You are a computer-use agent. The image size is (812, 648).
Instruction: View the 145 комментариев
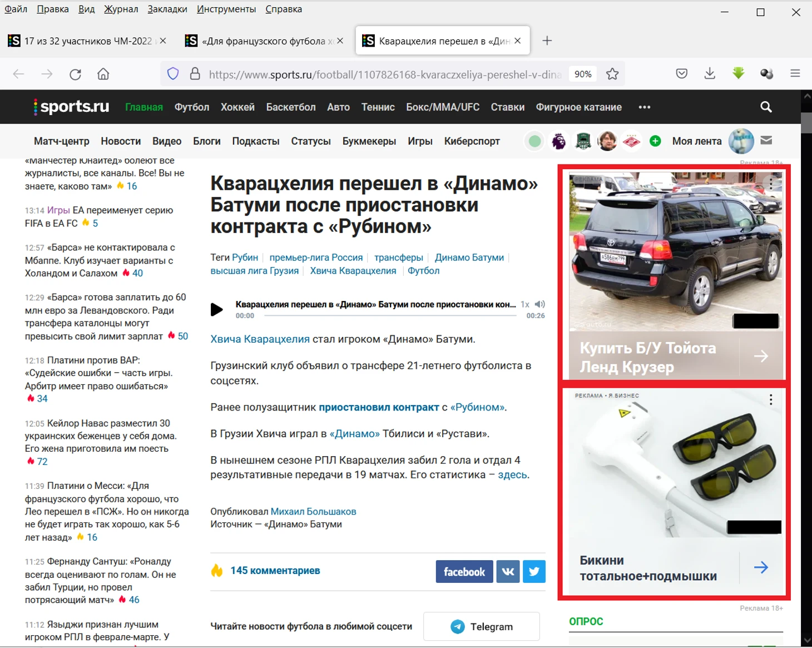[x=275, y=571]
